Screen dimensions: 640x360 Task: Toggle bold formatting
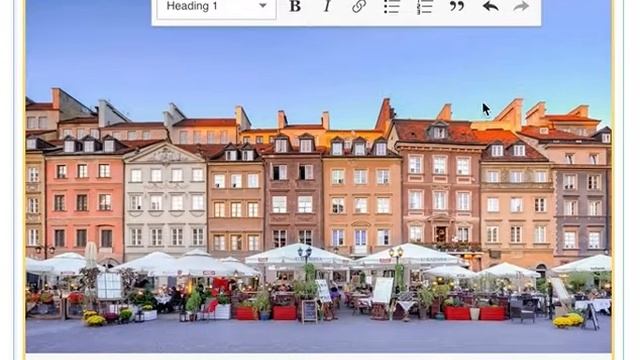[295, 6]
